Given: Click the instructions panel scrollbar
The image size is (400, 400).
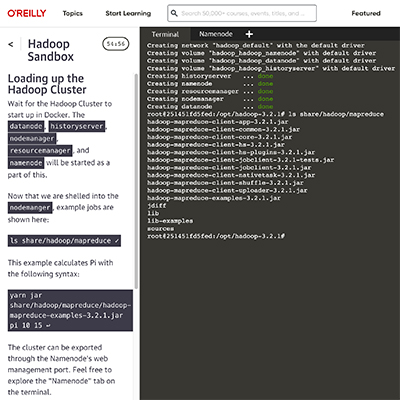Looking at the screenshot, I should [x=136, y=180].
